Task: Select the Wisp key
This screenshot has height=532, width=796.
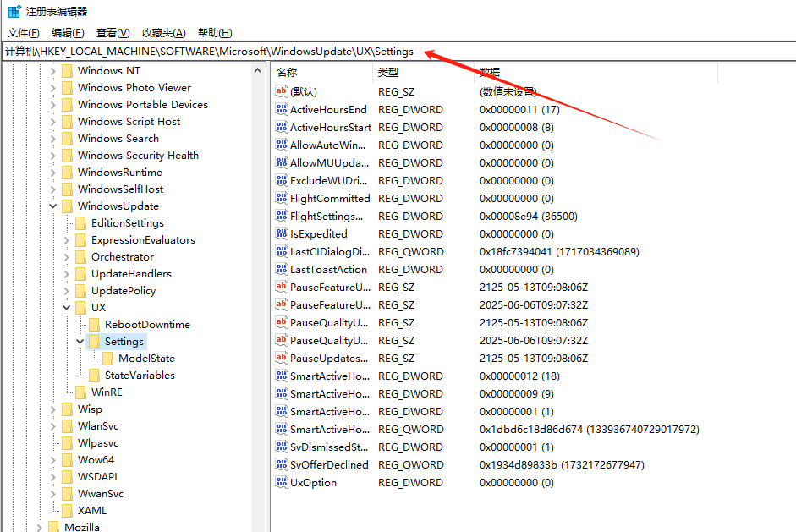Action: tap(90, 409)
